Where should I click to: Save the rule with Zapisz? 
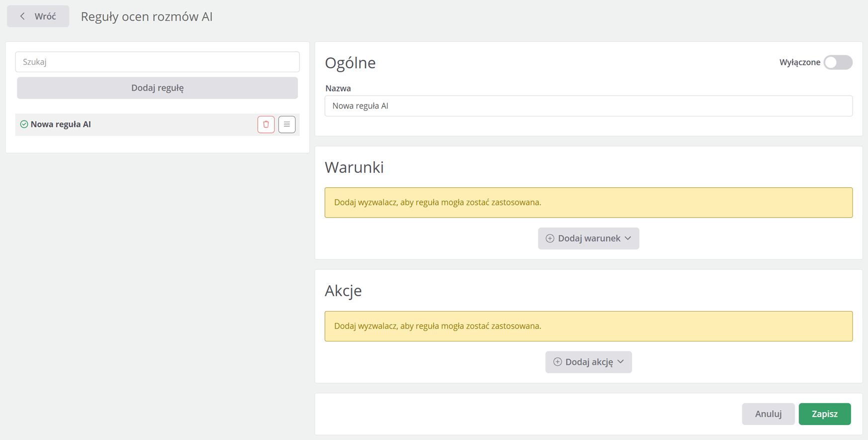(x=825, y=414)
